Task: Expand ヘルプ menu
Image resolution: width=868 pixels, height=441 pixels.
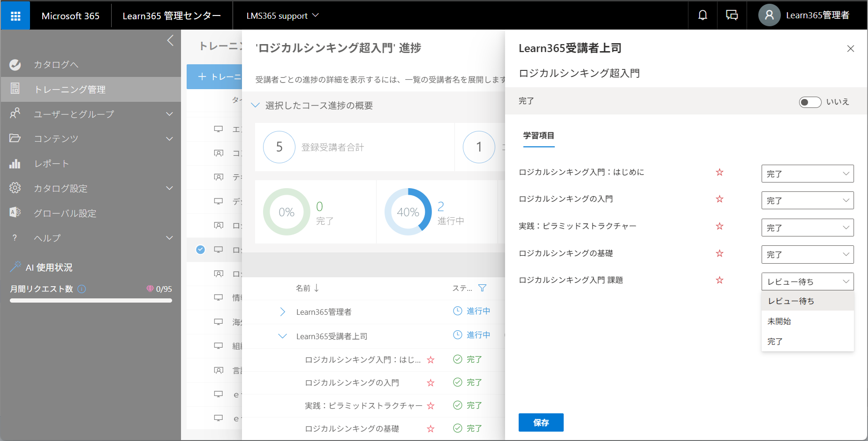Action: (91, 238)
